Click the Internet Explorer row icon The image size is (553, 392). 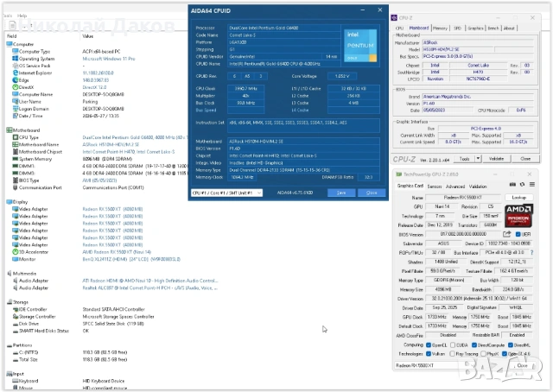(16, 73)
